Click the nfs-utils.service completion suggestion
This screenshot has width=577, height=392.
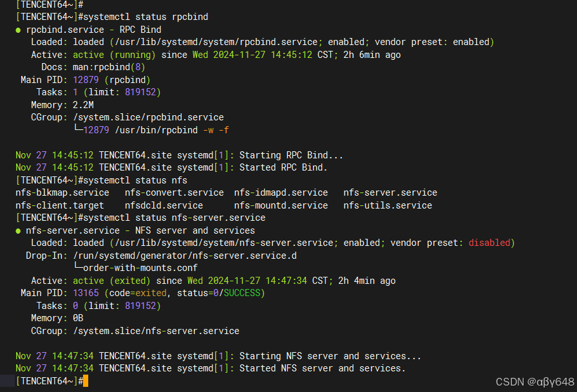coord(388,205)
